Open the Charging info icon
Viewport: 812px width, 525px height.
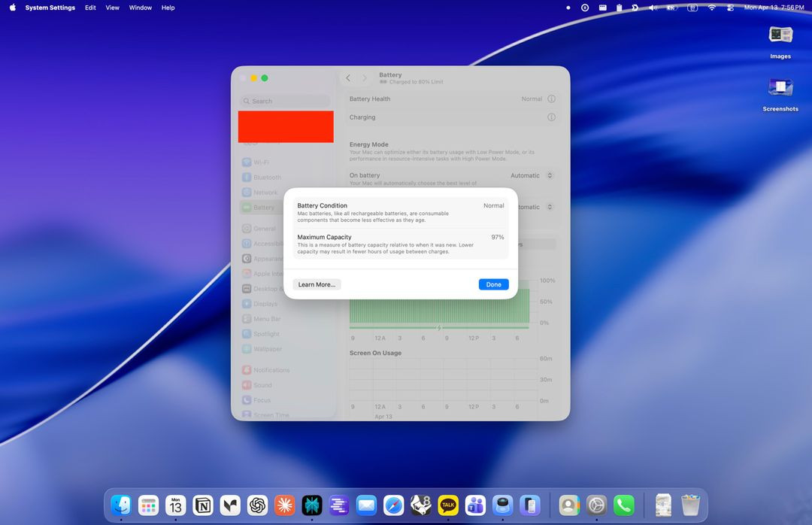coord(552,117)
